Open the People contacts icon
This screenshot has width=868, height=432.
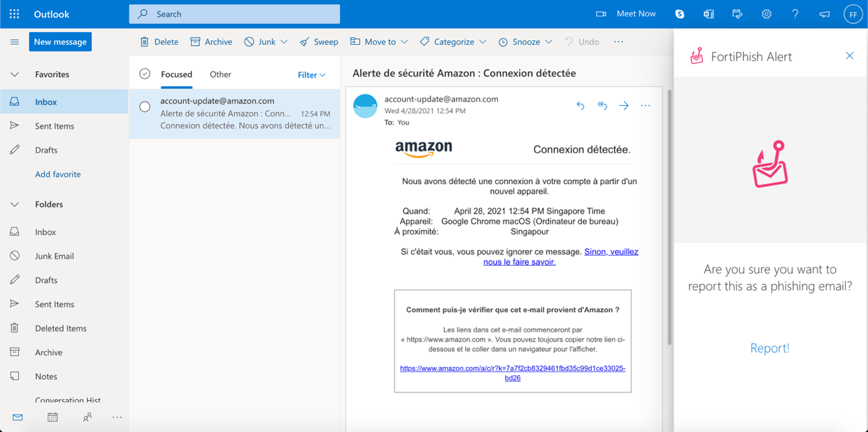87,417
